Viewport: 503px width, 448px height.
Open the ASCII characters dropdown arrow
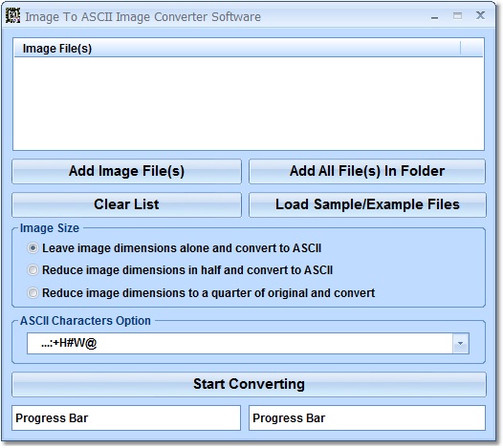[461, 343]
